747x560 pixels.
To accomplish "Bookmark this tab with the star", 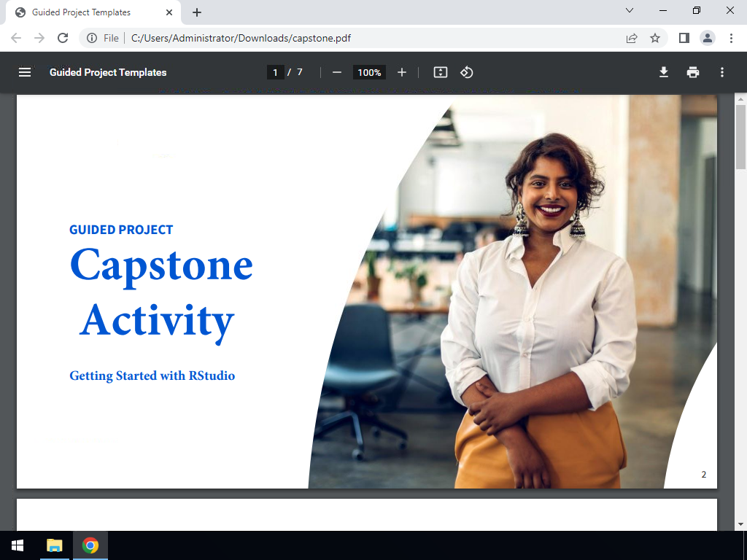I will (655, 38).
